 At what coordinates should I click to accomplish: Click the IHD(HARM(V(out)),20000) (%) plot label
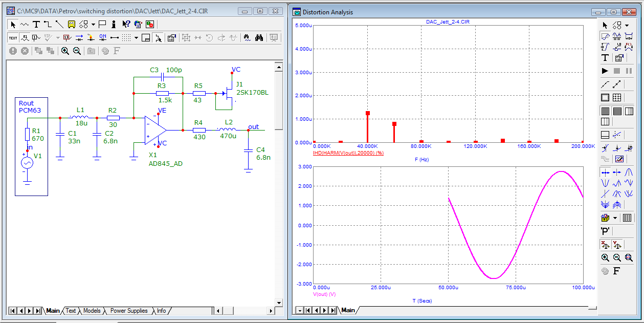(348, 153)
